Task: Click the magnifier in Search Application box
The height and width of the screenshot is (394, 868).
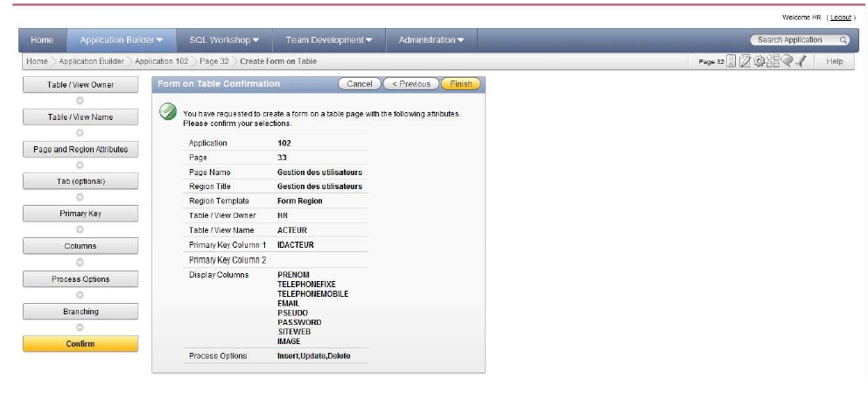Action: (843, 40)
